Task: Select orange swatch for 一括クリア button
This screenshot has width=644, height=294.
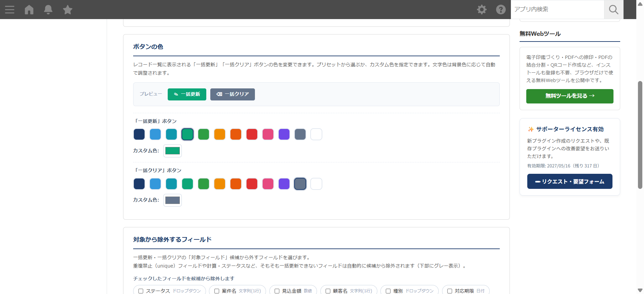Action: point(236,184)
